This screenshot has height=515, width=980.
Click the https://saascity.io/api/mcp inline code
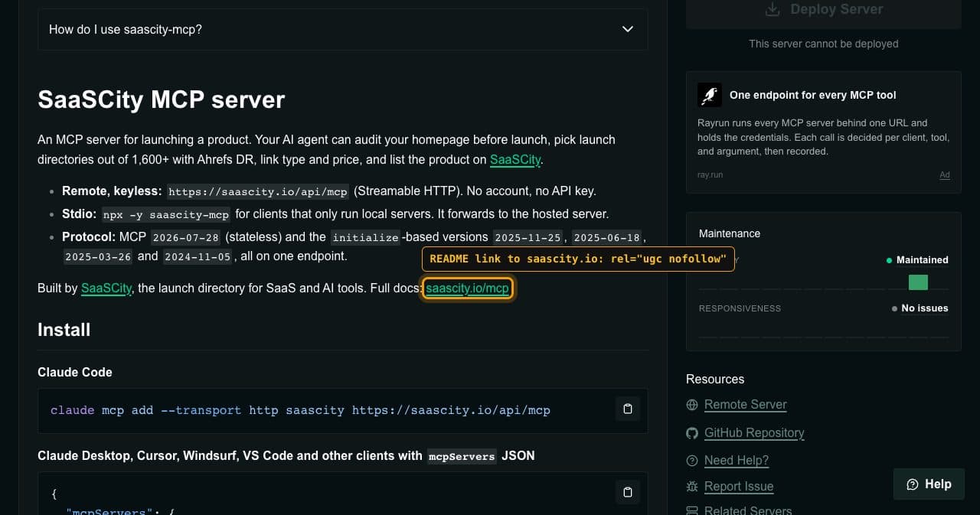[258, 191]
